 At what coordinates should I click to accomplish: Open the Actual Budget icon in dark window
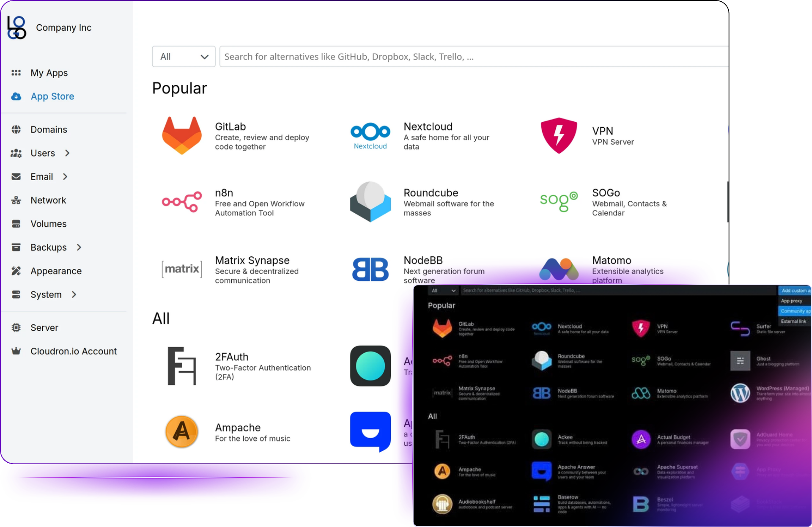tap(641, 439)
